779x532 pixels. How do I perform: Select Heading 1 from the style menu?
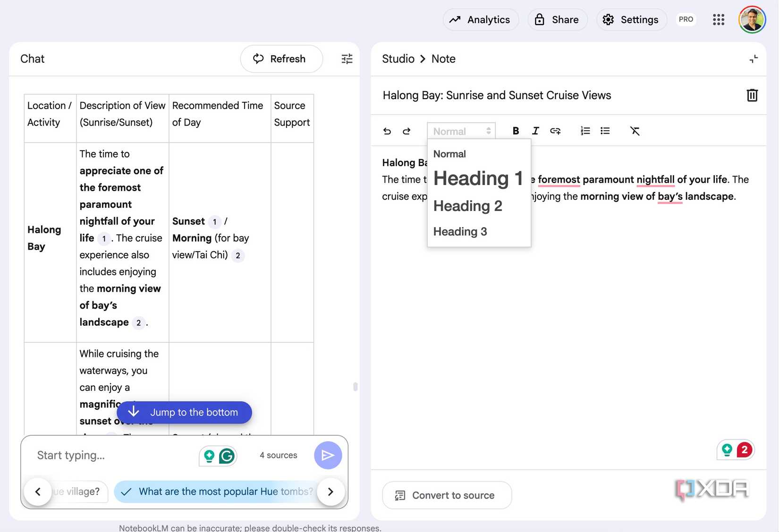click(478, 178)
